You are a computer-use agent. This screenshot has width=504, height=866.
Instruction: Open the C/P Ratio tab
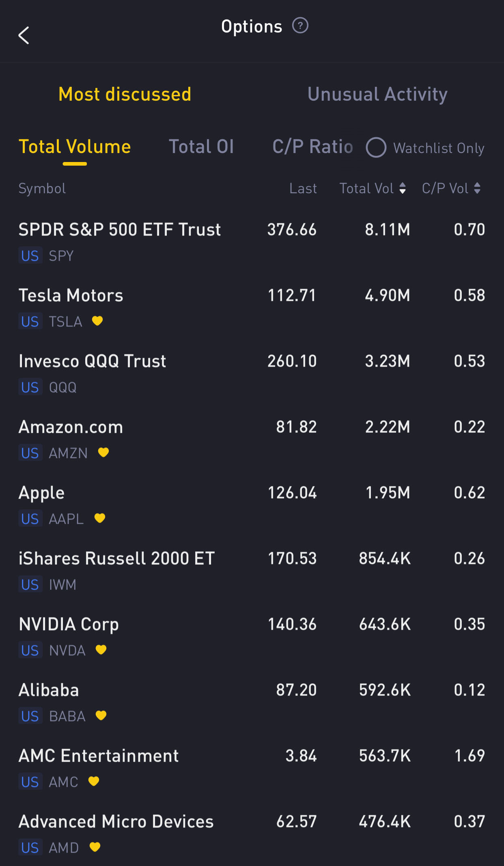312,147
